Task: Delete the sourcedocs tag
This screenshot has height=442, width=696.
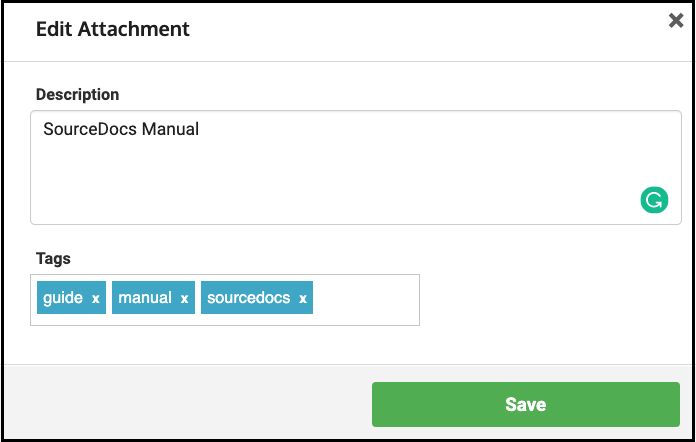Action: (x=303, y=299)
